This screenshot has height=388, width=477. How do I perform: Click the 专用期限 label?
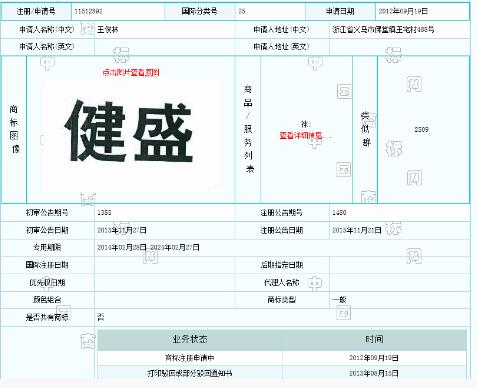47,247
